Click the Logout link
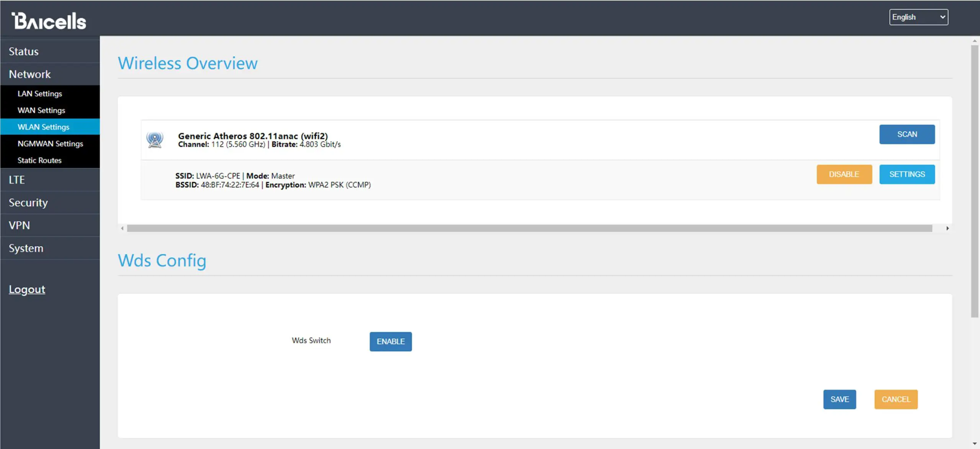Image resolution: width=980 pixels, height=449 pixels. coord(27,289)
